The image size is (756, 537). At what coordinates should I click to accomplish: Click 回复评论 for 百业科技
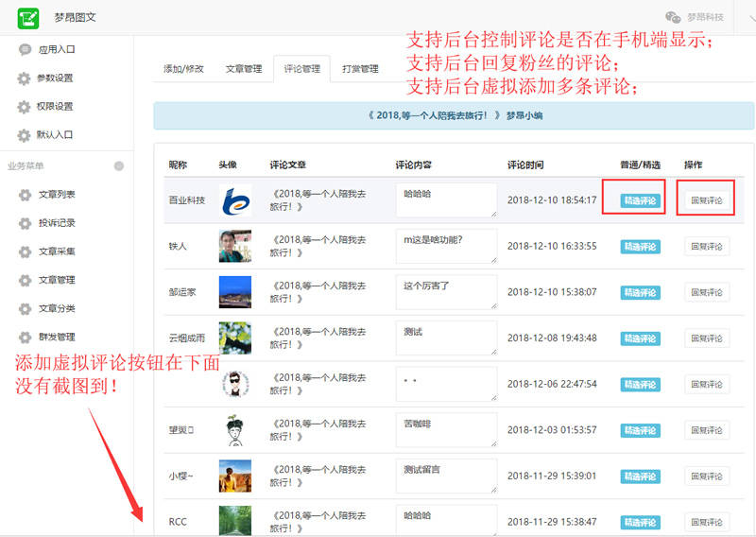coord(707,200)
